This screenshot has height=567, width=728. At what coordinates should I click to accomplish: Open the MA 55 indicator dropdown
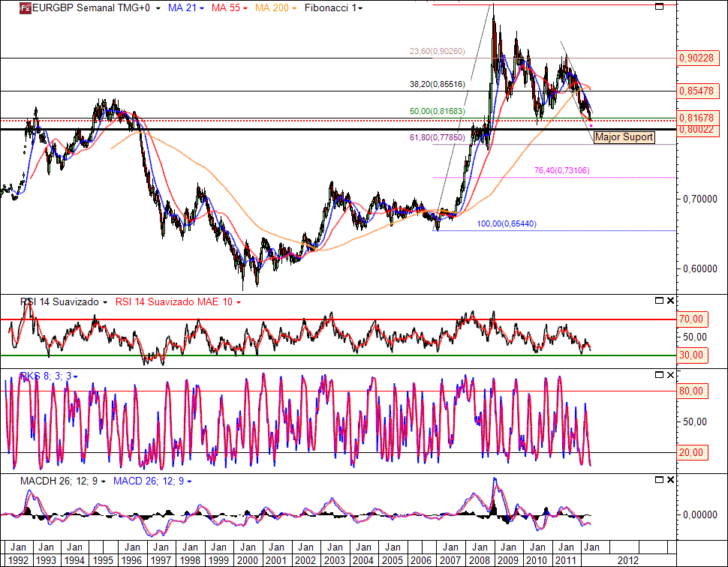[x=245, y=8]
